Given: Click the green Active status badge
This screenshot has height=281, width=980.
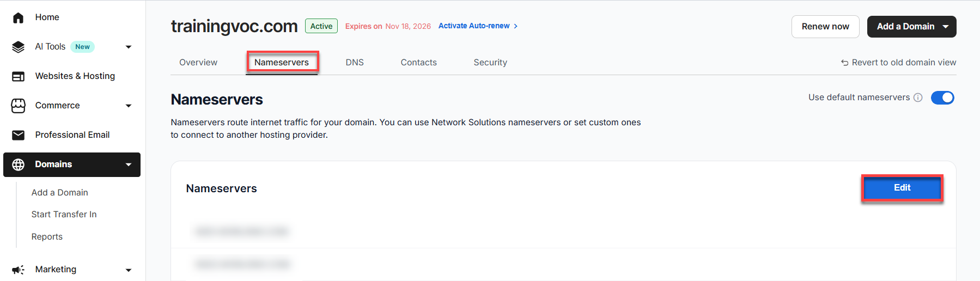Looking at the screenshot, I should coord(321,26).
